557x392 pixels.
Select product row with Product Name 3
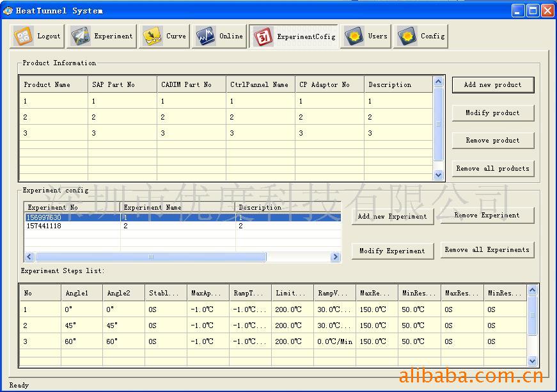pyautogui.click(x=226, y=133)
